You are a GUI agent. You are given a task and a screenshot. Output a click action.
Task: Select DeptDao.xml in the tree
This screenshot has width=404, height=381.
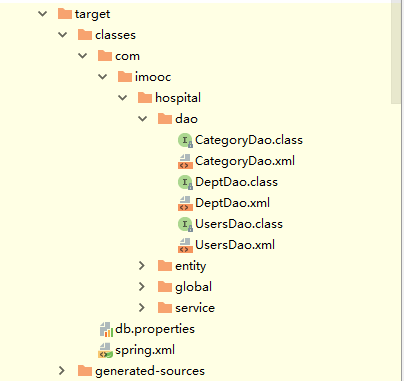[x=233, y=203]
